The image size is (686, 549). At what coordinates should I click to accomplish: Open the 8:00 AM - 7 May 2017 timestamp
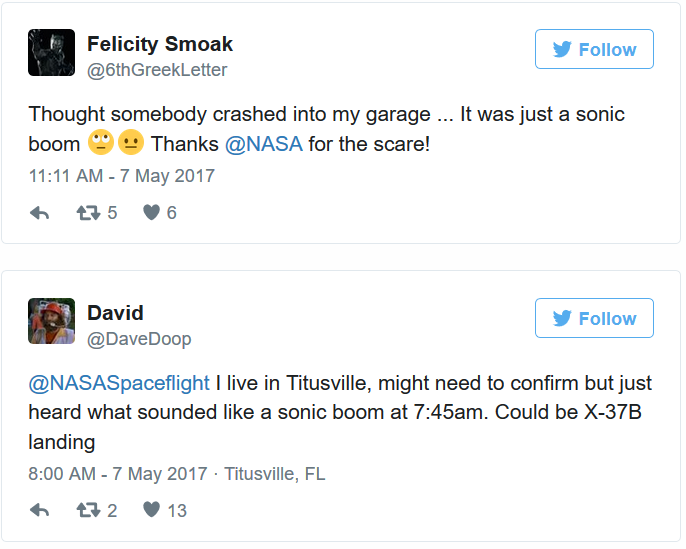pyautogui.click(x=117, y=473)
